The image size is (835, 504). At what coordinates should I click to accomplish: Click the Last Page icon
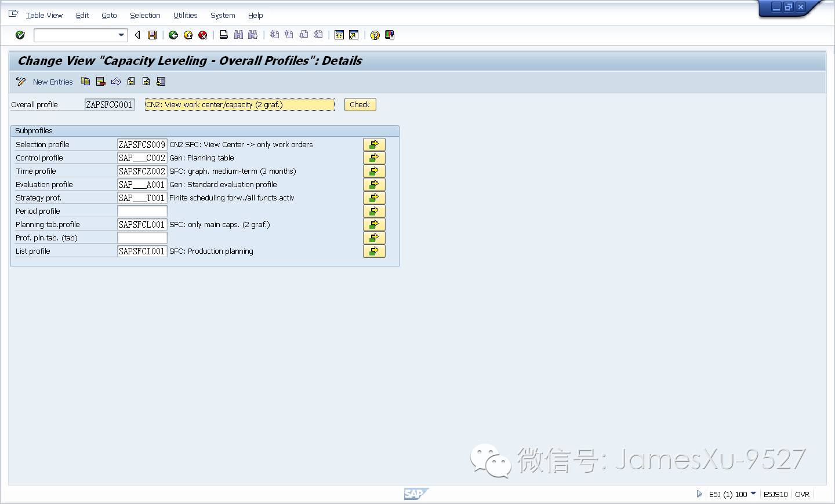tap(318, 35)
